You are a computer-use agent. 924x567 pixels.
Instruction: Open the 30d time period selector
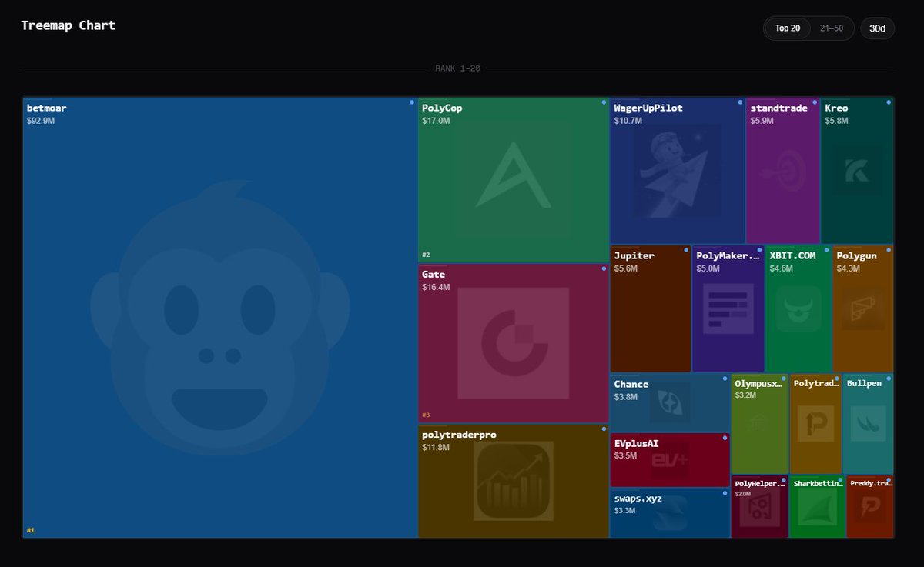pyautogui.click(x=877, y=28)
